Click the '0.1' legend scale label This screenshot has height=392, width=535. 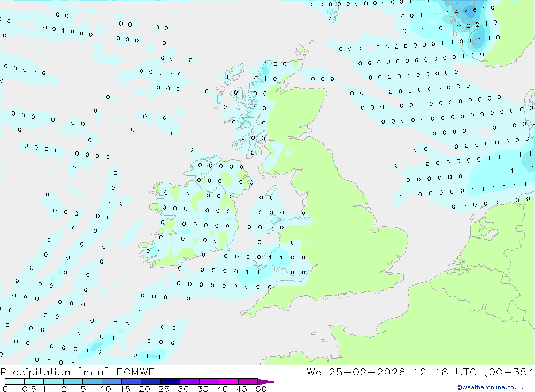[9, 389]
